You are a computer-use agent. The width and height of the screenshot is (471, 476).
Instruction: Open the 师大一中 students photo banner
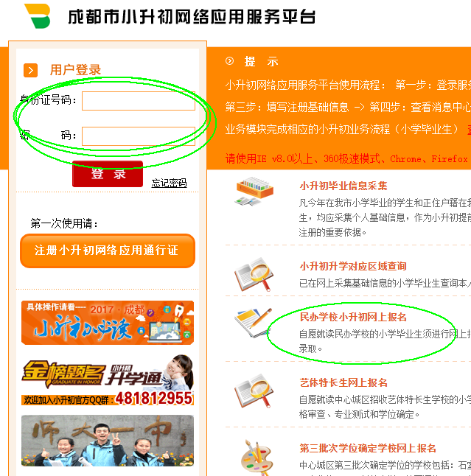pos(108,441)
